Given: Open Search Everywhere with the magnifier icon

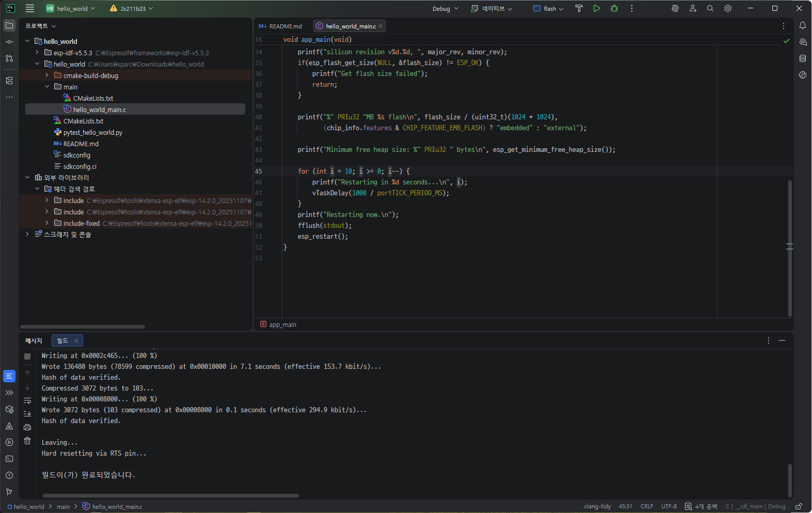Looking at the screenshot, I should click(710, 8).
